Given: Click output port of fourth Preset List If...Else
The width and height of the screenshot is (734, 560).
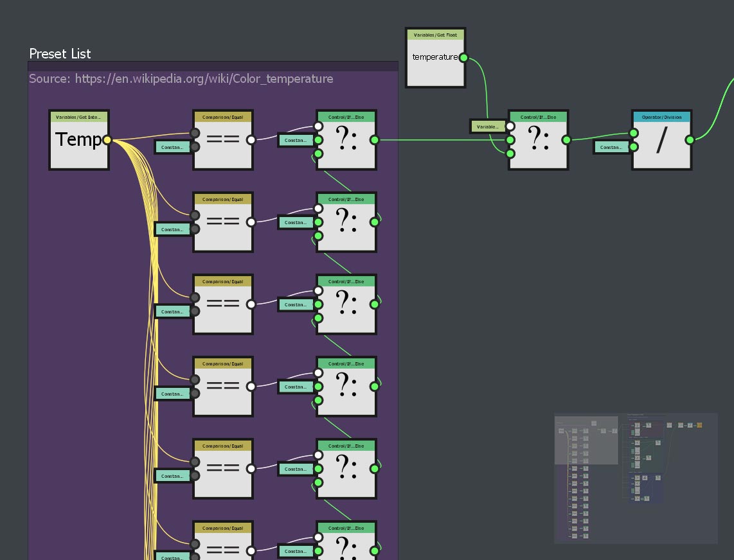Looking at the screenshot, I should pyautogui.click(x=375, y=387).
